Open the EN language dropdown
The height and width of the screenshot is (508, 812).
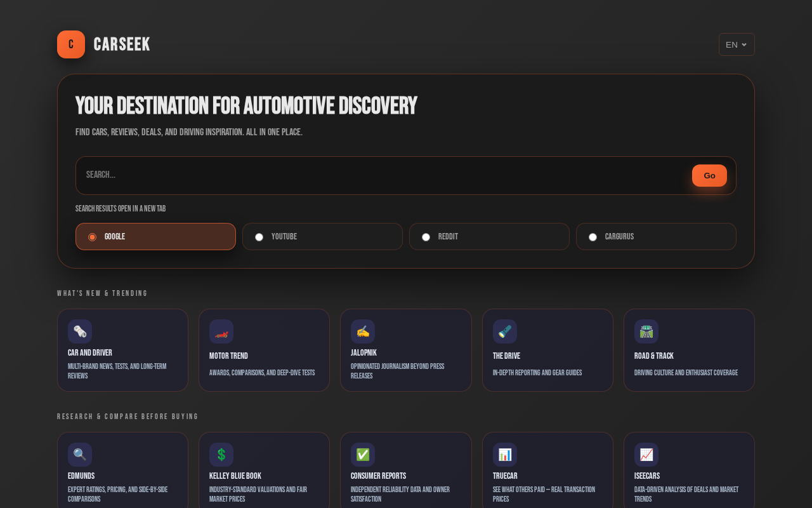pos(737,44)
